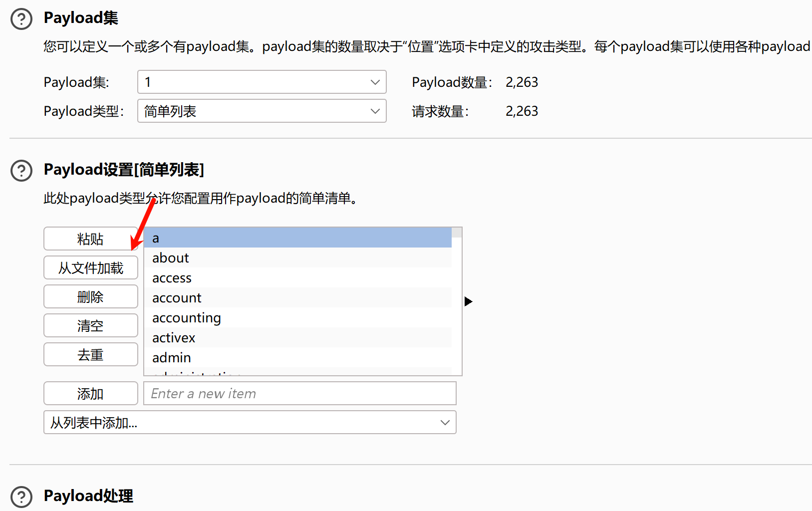Click the 去重 button
Viewport: 812px width, 511px height.
[x=90, y=354]
